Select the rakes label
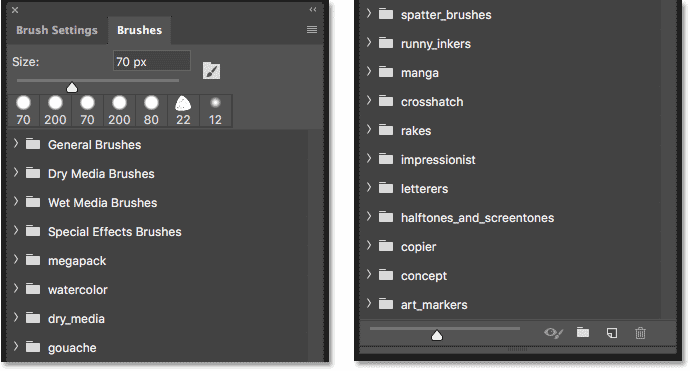 pos(416,131)
